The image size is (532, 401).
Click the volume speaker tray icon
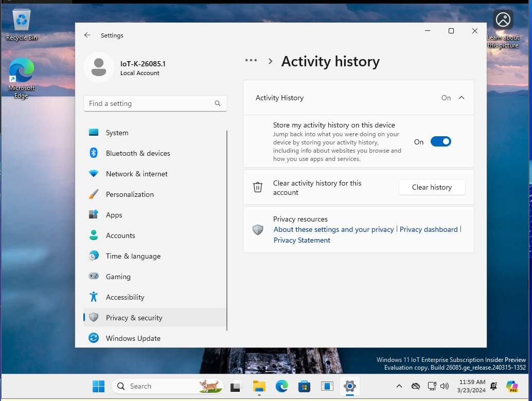(x=444, y=386)
